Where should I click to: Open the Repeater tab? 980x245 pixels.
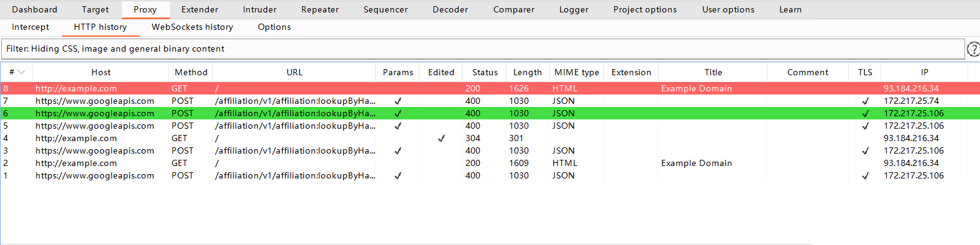coord(320,9)
